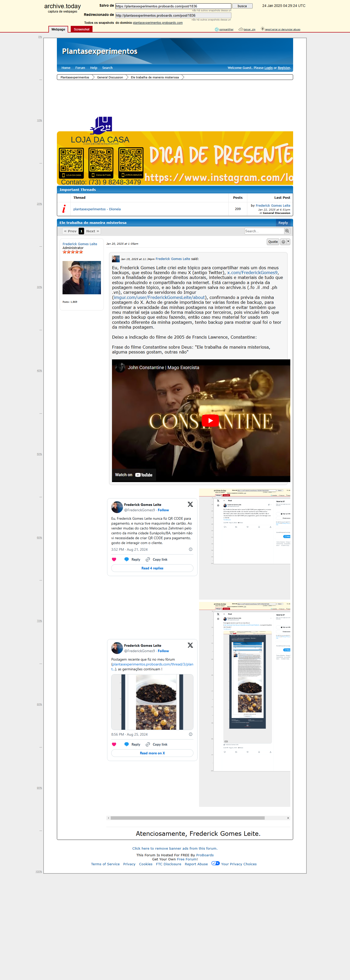Click Terms of Service footer link

[x=105, y=864]
